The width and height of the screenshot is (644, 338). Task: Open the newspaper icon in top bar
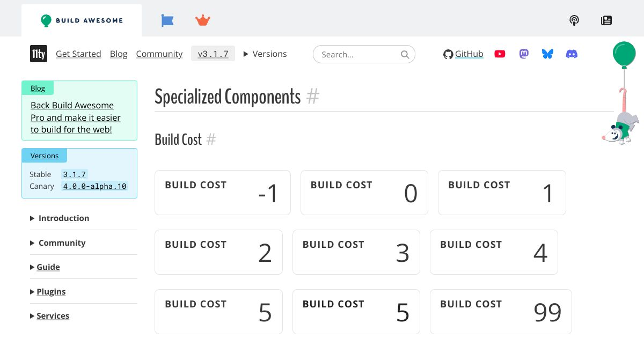(606, 20)
